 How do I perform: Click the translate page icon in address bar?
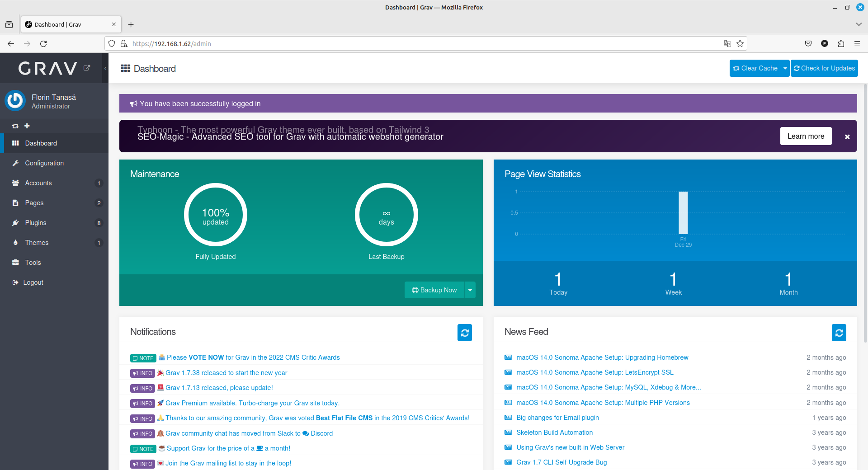(x=727, y=43)
